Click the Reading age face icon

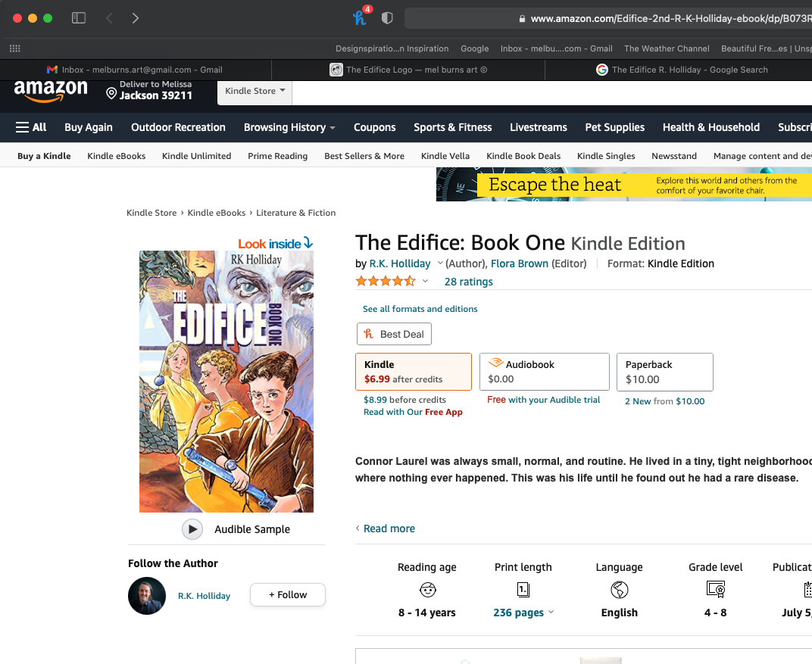(x=428, y=590)
